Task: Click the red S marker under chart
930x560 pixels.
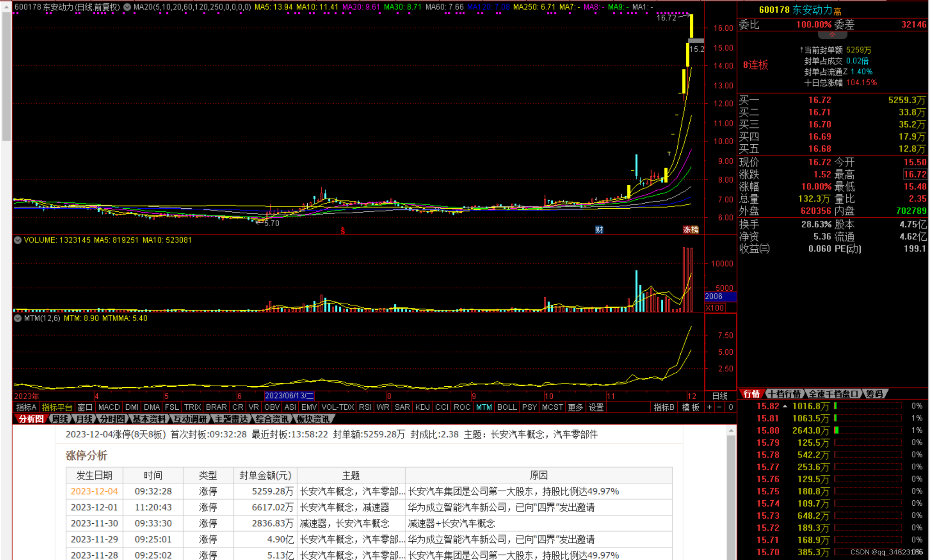Action: coord(342,230)
